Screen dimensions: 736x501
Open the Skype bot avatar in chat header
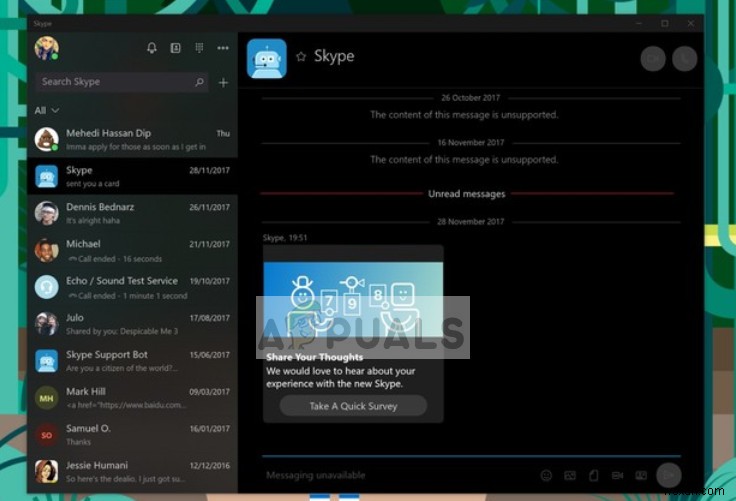click(267, 59)
